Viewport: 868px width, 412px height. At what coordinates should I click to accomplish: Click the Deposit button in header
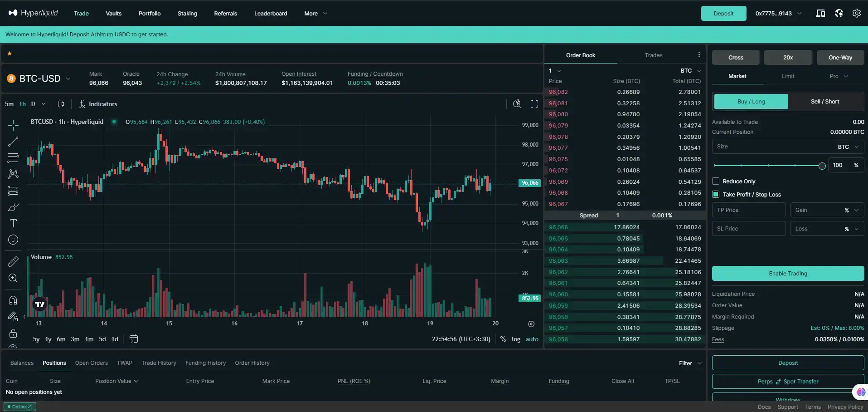click(723, 13)
